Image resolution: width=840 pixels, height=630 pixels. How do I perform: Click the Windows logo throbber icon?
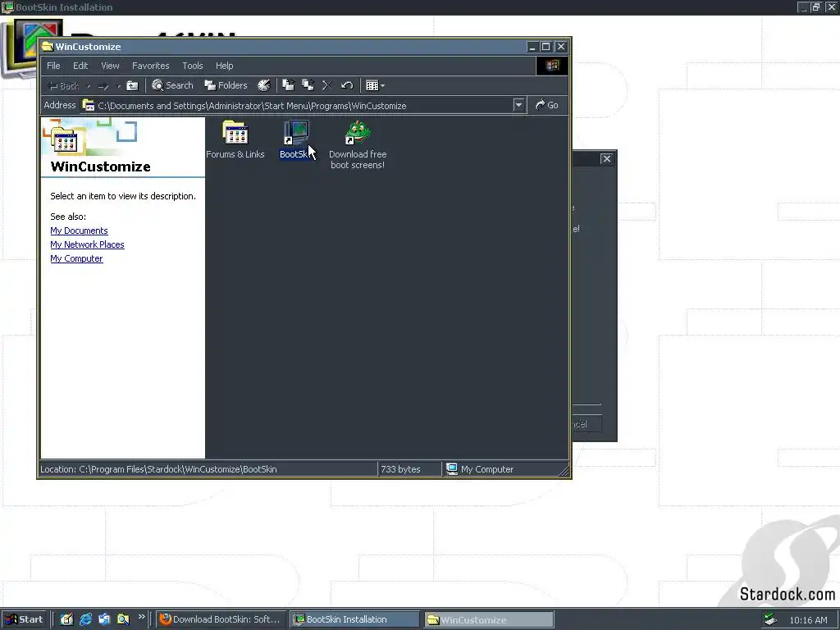552,66
